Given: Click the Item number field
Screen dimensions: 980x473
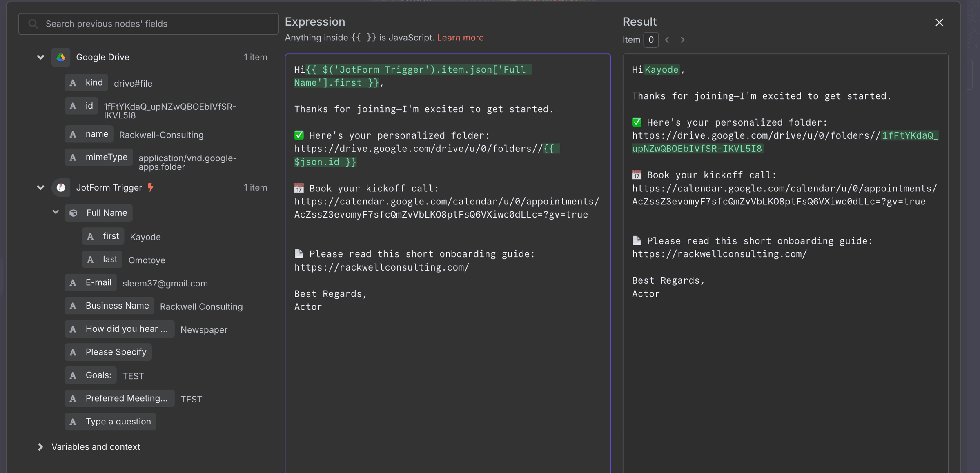Looking at the screenshot, I should [651, 40].
